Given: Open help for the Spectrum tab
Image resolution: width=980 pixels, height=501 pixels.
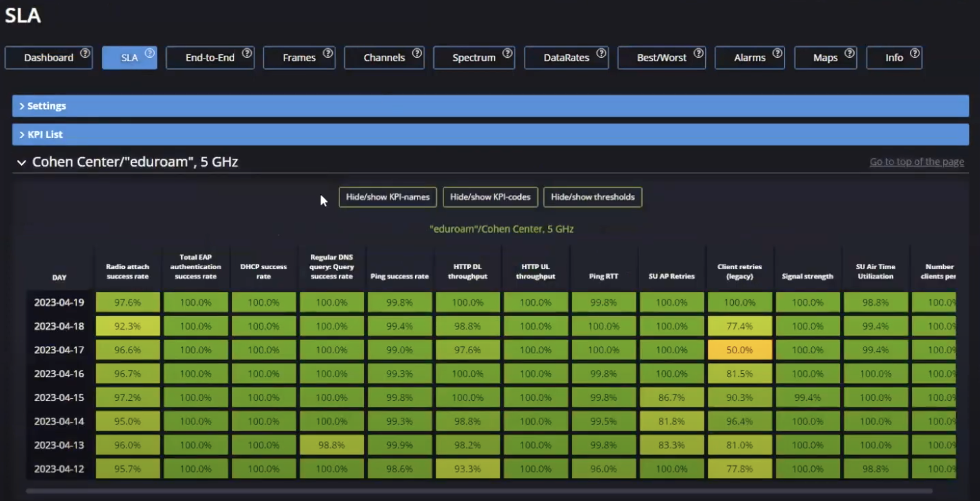Looking at the screenshot, I should pos(507,53).
